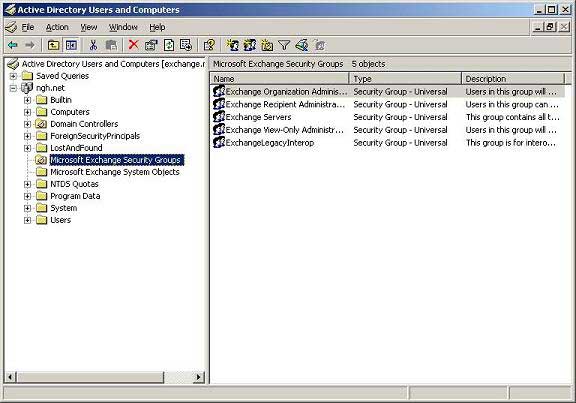This screenshot has height=403, width=576.
Task: Create a new user with toolbar icon
Action: 232,45
